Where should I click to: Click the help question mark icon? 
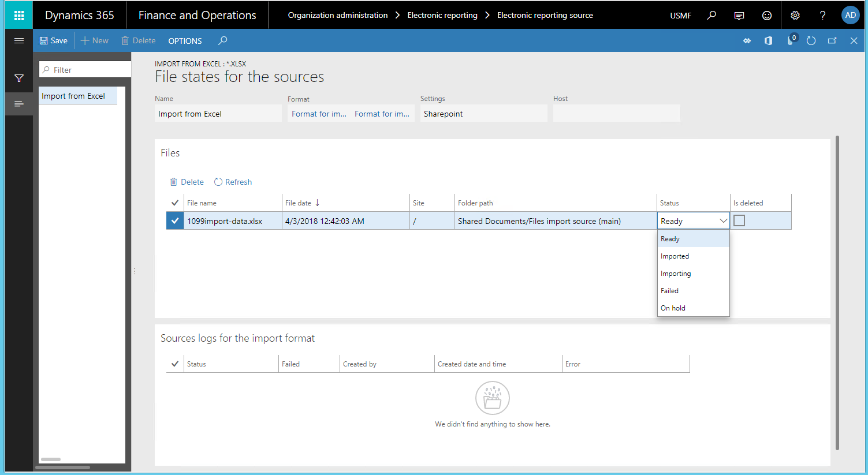822,16
